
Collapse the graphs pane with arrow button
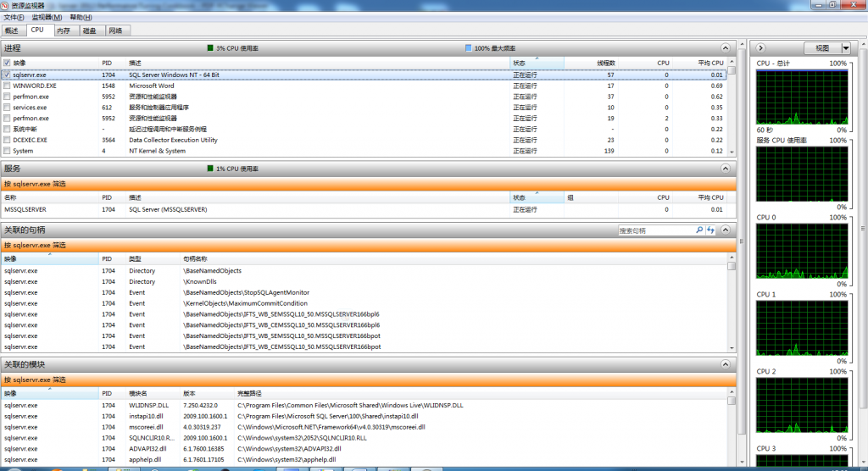pos(760,48)
